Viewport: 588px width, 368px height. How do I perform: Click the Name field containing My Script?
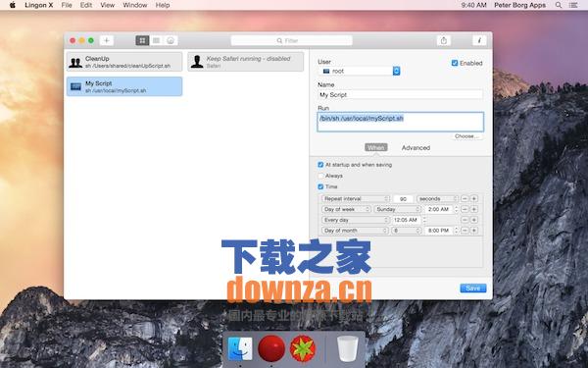400,94
